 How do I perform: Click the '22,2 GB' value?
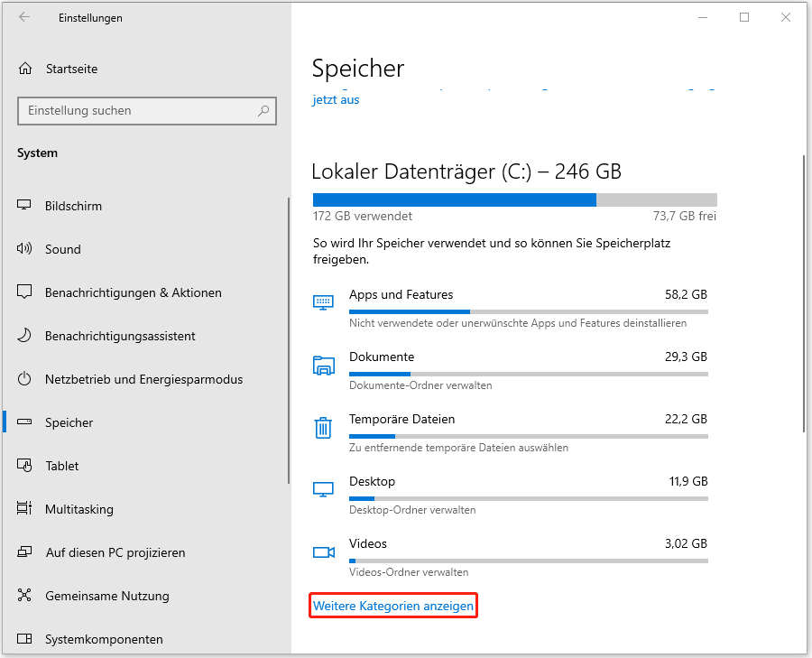coord(686,419)
